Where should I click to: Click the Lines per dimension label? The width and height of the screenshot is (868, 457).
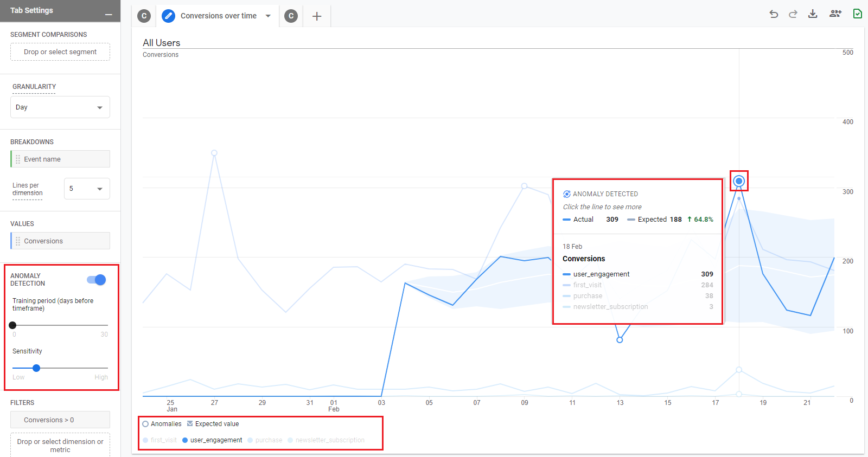[28, 189]
